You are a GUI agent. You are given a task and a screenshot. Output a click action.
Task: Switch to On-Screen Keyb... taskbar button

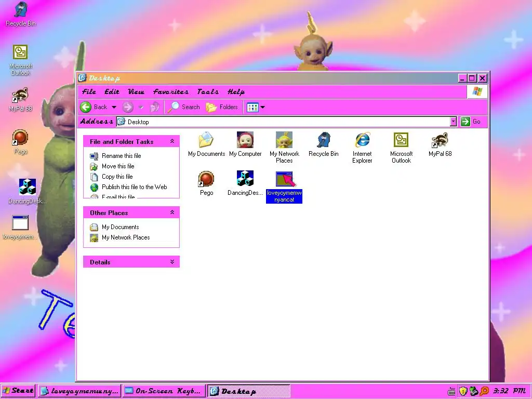pos(164,391)
